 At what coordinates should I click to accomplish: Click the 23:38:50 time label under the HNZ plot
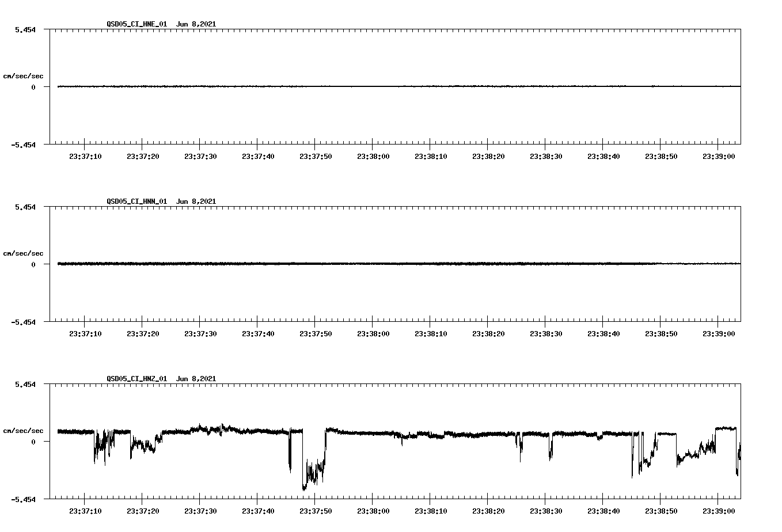661,511
